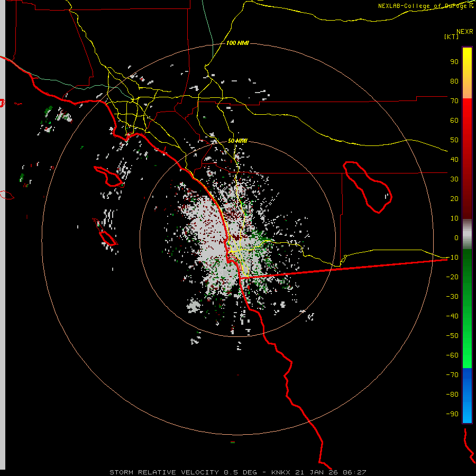Click the -20 value on velocity scale
The image size is (476, 476).
(x=452, y=277)
